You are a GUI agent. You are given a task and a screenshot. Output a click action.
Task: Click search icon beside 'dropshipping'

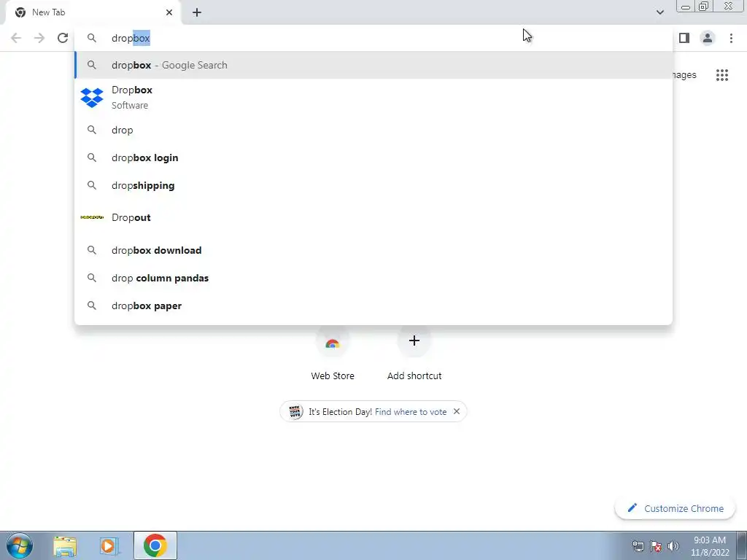pos(91,185)
